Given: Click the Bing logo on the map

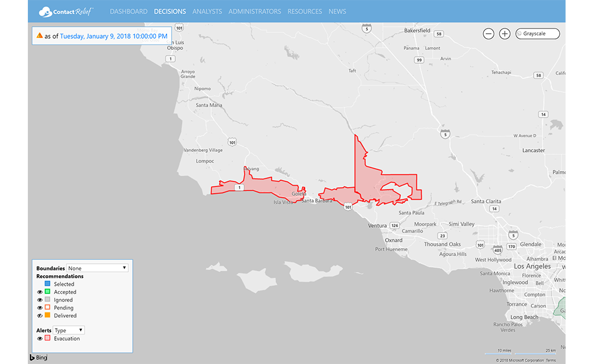Looking at the screenshot, I should [x=38, y=358].
